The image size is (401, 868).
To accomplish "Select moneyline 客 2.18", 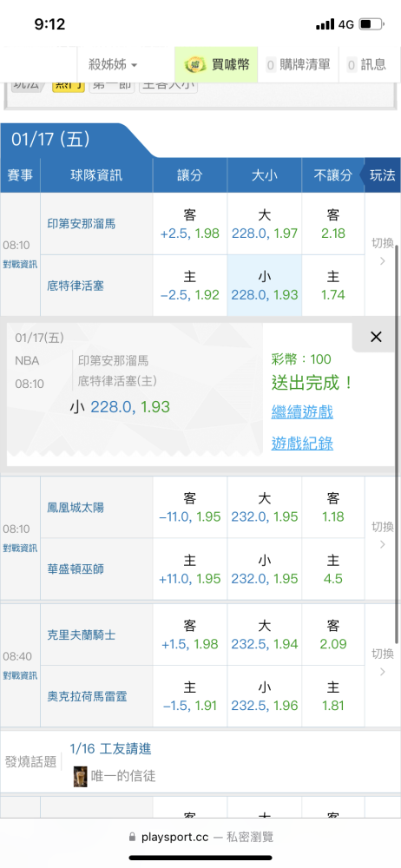I will [x=333, y=224].
